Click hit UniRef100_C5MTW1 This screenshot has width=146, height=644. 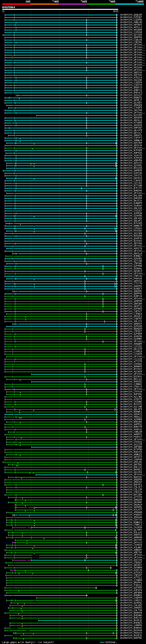[x=131, y=263]
